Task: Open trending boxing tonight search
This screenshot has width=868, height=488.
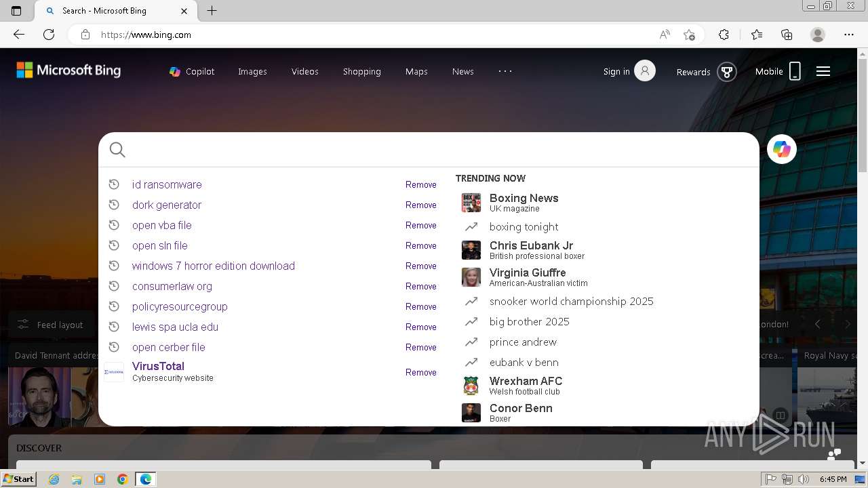Action: pyautogui.click(x=524, y=226)
